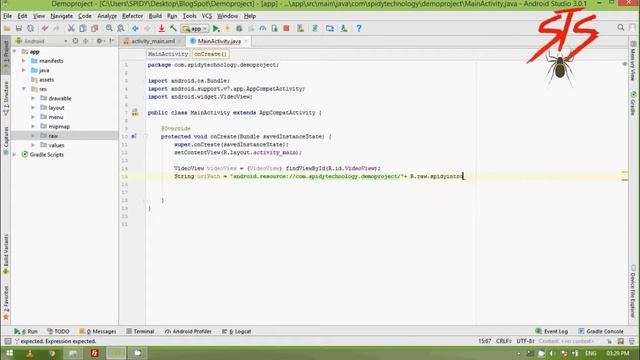Screen dimensions: 640x360
Task: Click the Find magnifier icon
Action: pyautogui.click(x=109, y=28)
